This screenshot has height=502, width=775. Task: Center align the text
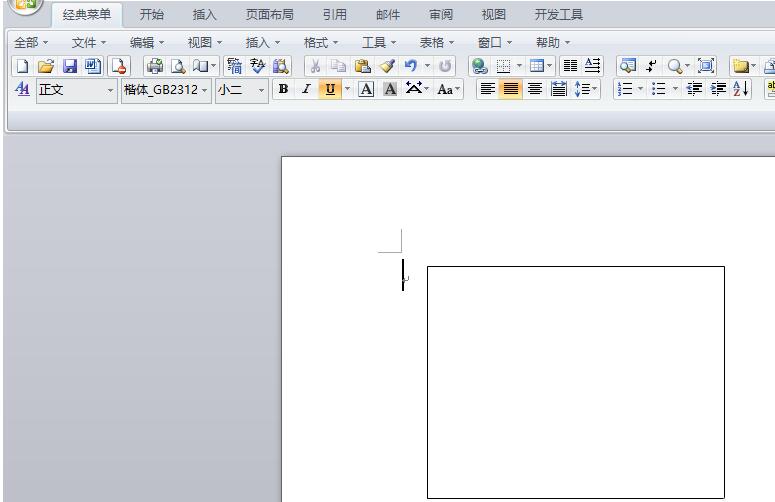point(535,89)
